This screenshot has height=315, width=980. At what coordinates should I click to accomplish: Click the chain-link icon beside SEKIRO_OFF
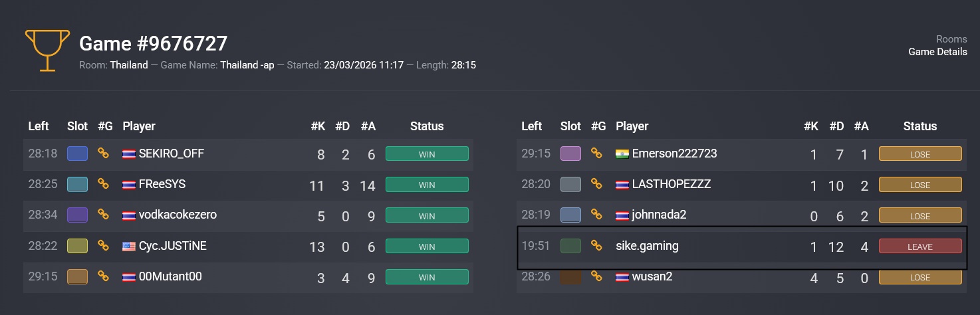coord(103,154)
